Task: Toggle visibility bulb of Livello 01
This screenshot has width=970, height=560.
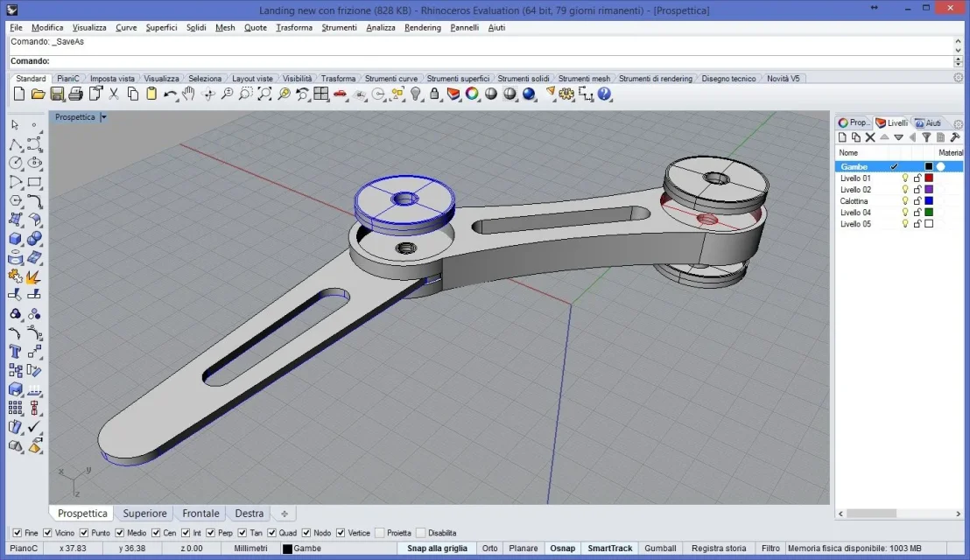Action: [905, 178]
